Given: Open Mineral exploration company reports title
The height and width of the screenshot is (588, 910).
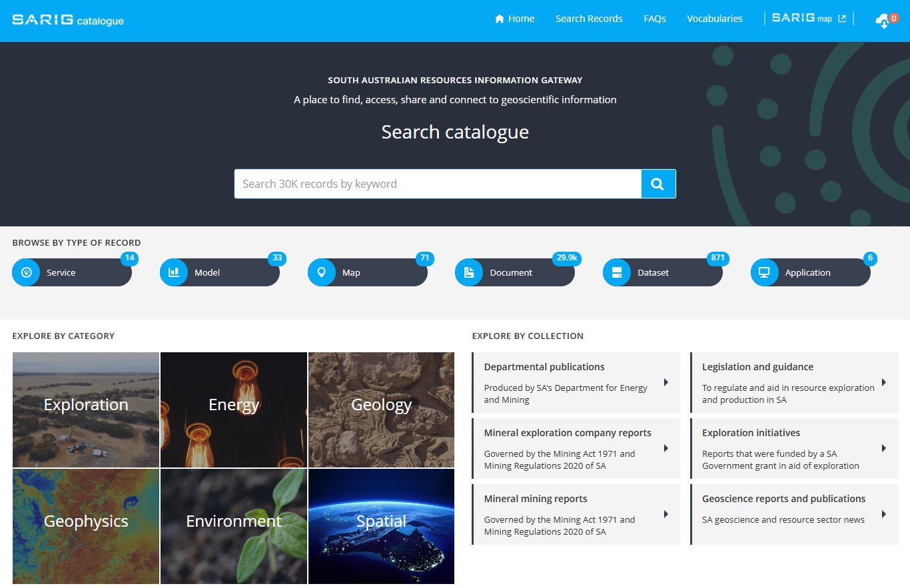Looking at the screenshot, I should coord(568,433).
